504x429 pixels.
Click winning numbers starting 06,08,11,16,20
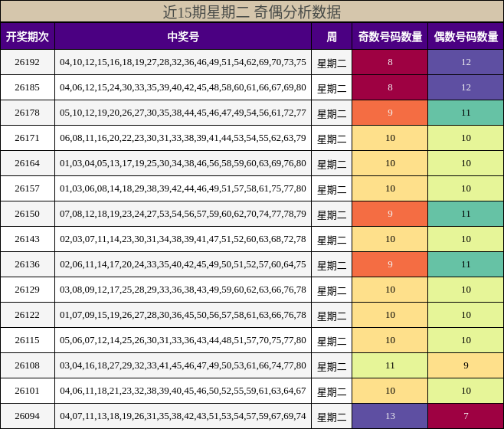183,138
